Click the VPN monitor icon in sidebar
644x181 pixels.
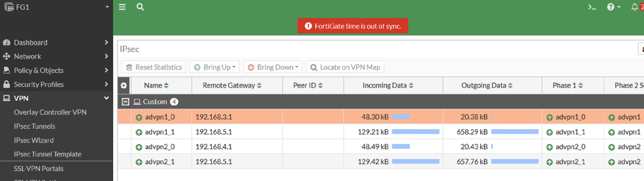point(6,98)
